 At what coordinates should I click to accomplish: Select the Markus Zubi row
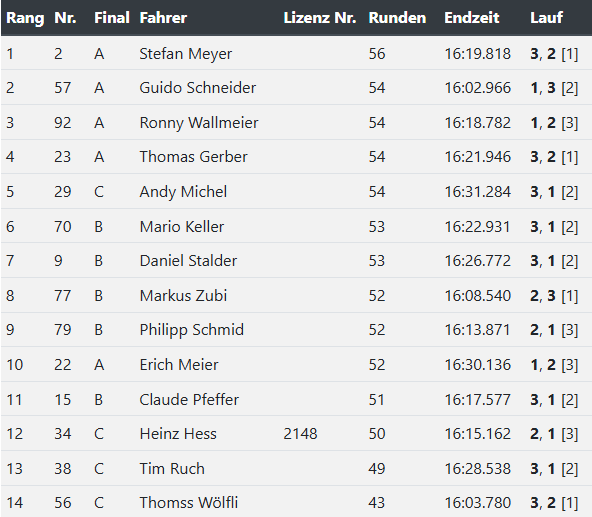[x=296, y=296]
